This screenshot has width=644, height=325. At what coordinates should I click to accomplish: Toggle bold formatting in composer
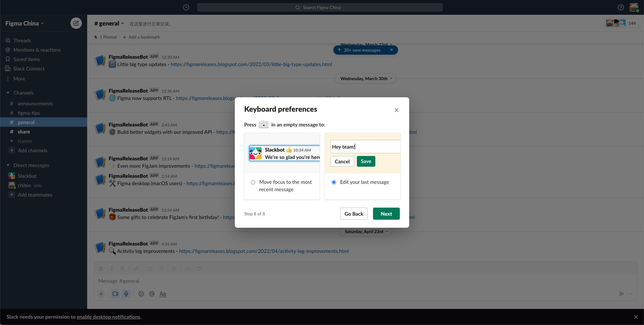(x=101, y=268)
